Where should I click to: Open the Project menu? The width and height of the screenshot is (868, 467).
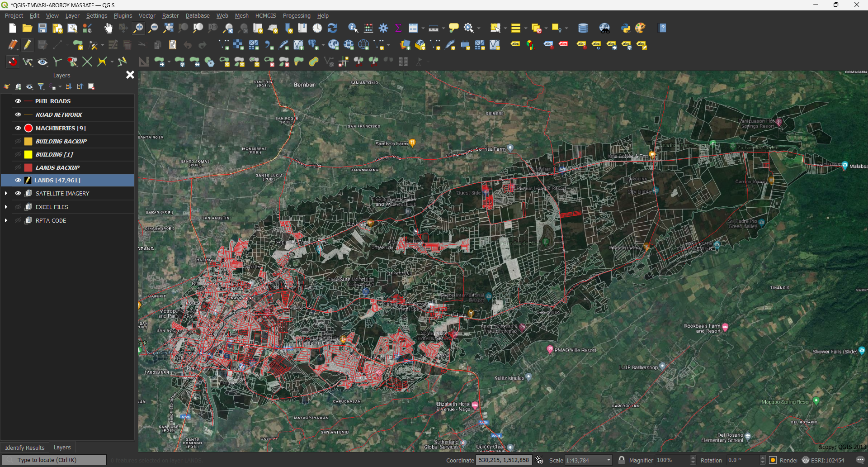(14, 15)
